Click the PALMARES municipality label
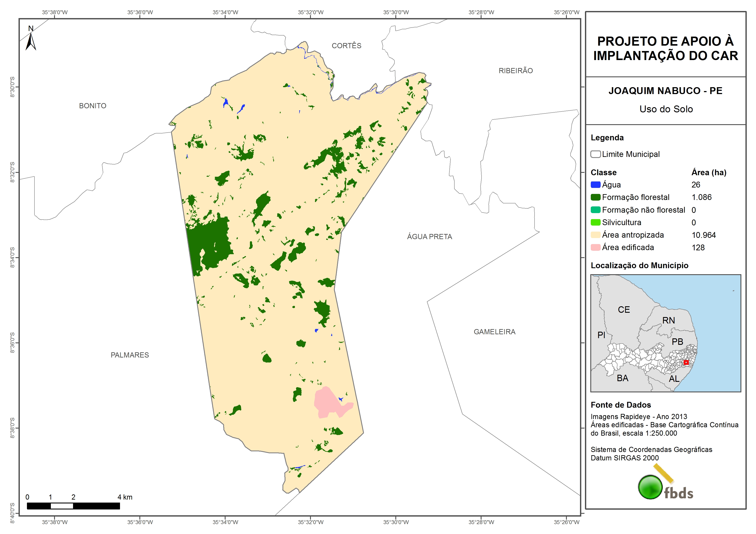 [x=130, y=355]
